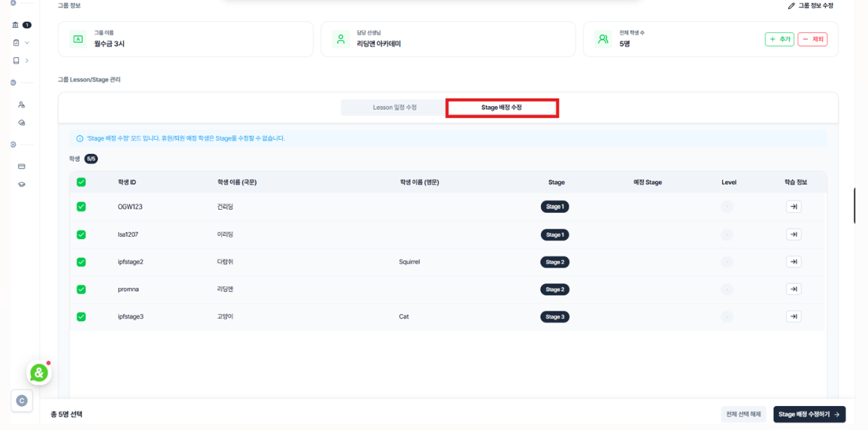Click the Stage 2 badge for promna
This screenshot has height=430, width=868.
point(554,289)
